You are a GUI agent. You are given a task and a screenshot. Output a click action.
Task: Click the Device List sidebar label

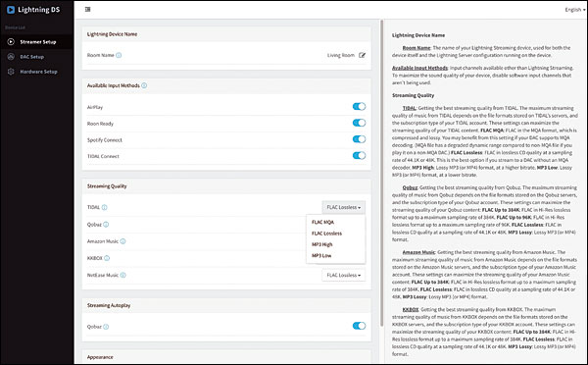pyautogui.click(x=15, y=27)
